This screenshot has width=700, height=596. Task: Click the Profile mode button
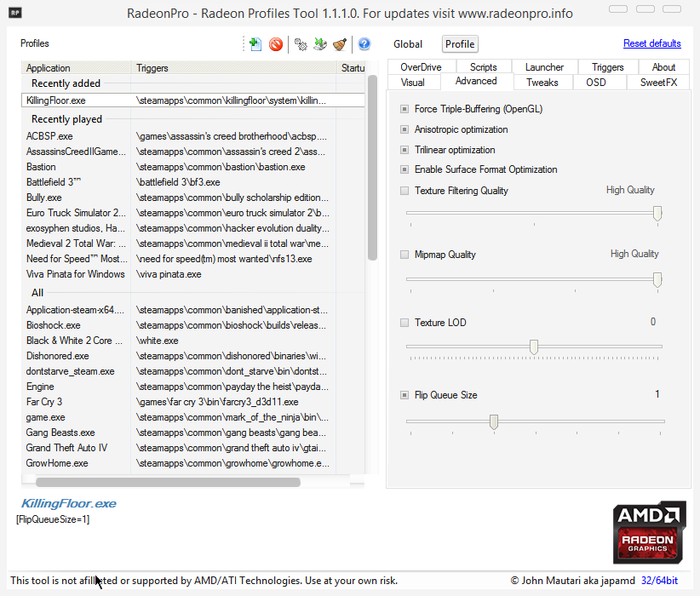pyautogui.click(x=460, y=44)
